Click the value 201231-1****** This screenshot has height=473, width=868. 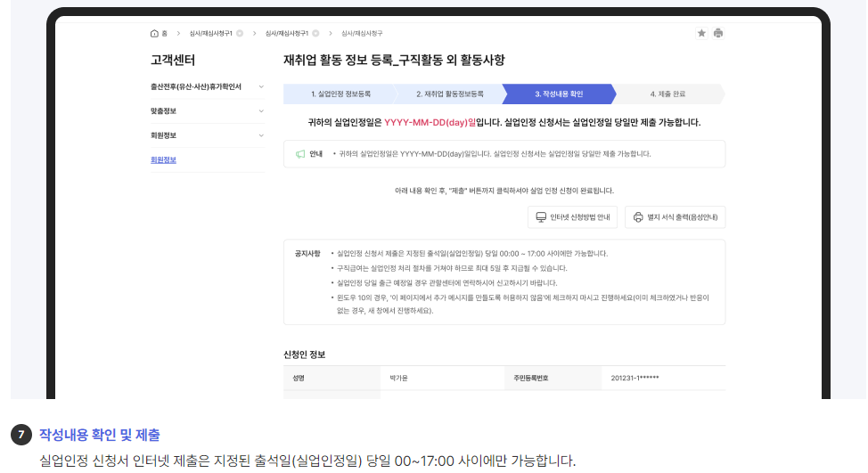[x=635, y=379]
